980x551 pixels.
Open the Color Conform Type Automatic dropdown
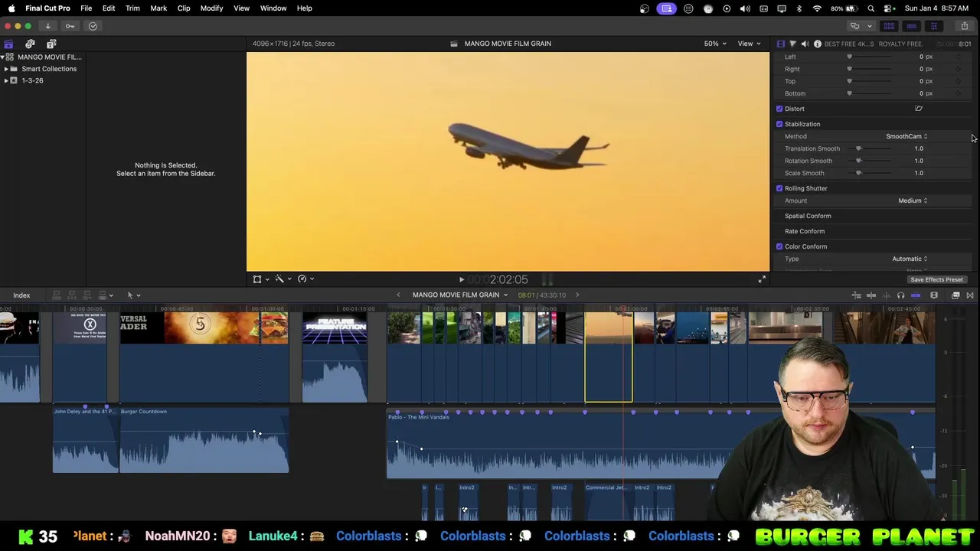(x=910, y=259)
